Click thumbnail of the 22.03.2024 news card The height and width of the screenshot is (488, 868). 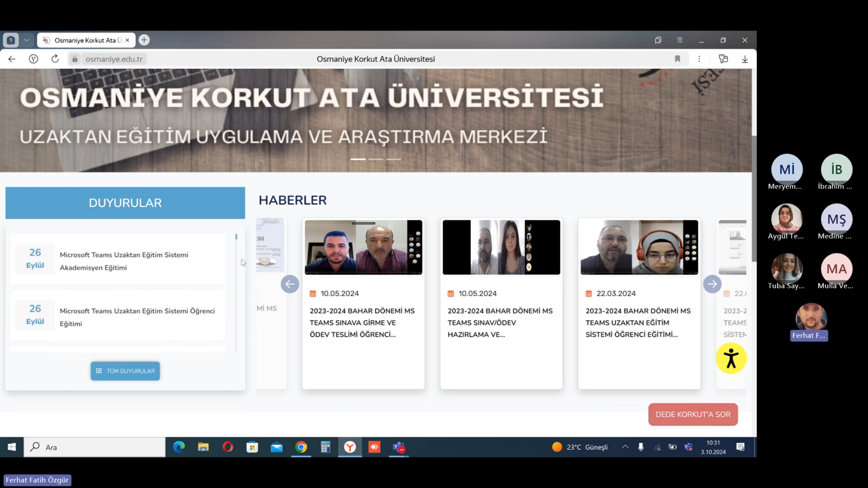pos(639,247)
